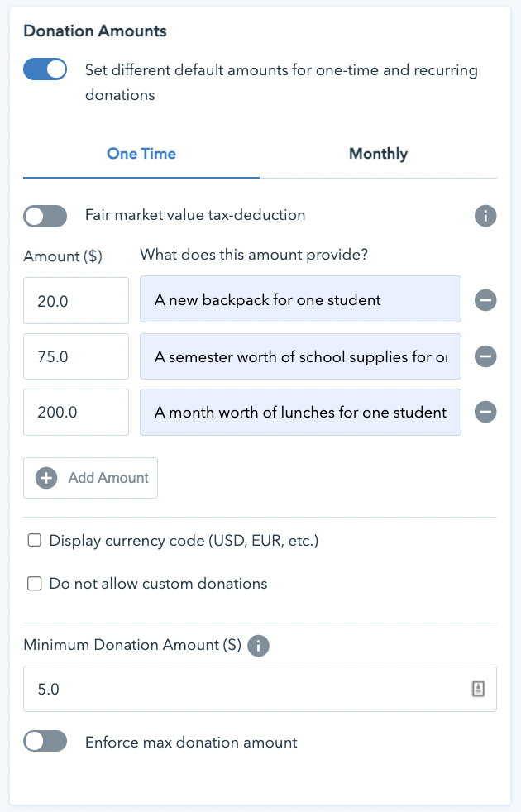Click info icon beside Minimum Donation Amount
This screenshot has height=812, width=521.
coord(258,645)
